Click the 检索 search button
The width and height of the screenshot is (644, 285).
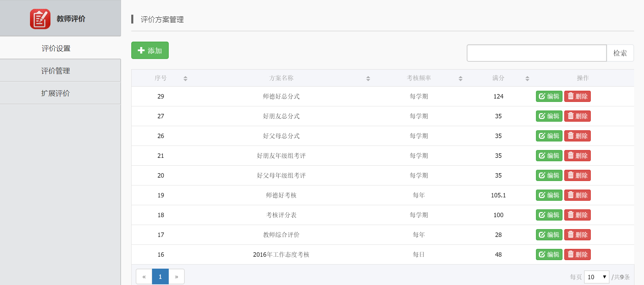click(620, 53)
